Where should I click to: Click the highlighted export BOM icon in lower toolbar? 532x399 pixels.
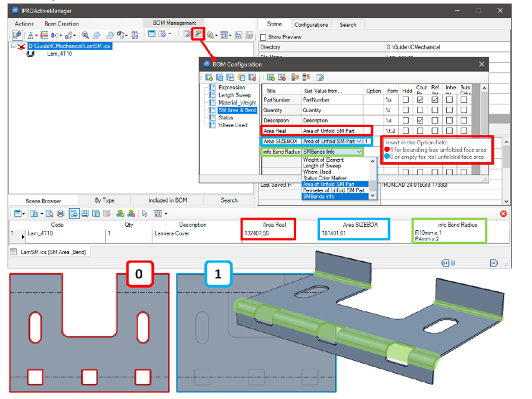[74, 214]
